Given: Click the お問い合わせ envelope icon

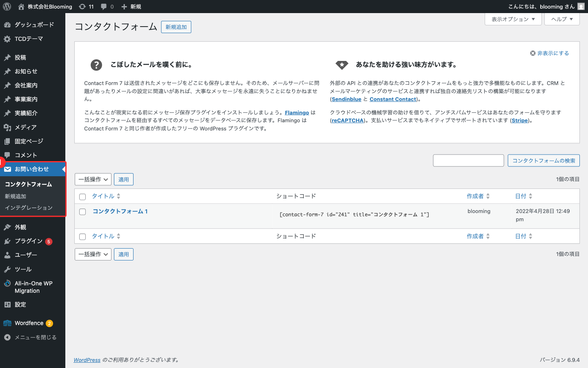Looking at the screenshot, I should pos(8,169).
